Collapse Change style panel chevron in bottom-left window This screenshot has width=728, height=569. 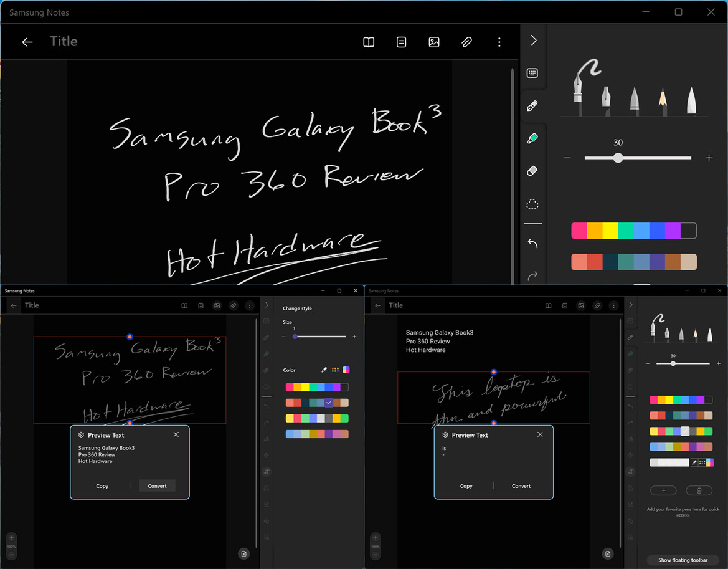coord(267,305)
